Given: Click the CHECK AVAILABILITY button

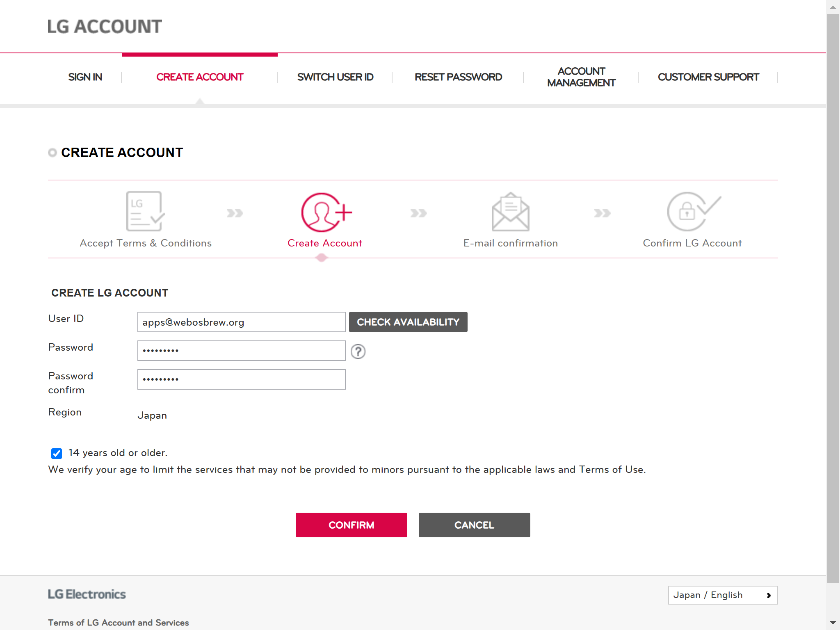Looking at the screenshot, I should [x=408, y=322].
